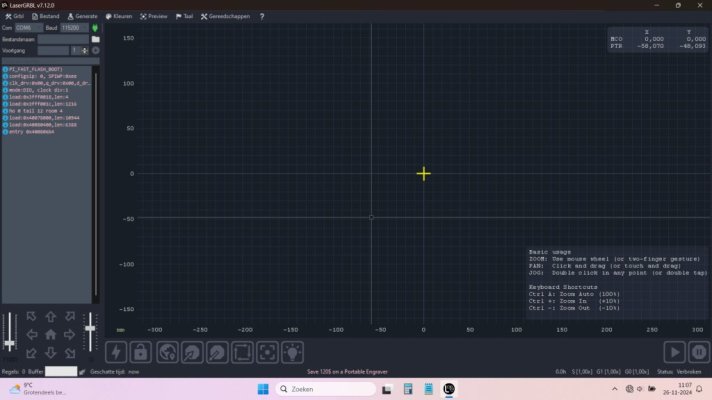Select console line 'PI_FAST_FLASH_BOOT)'
The width and height of the screenshot is (712, 400).
pos(35,69)
